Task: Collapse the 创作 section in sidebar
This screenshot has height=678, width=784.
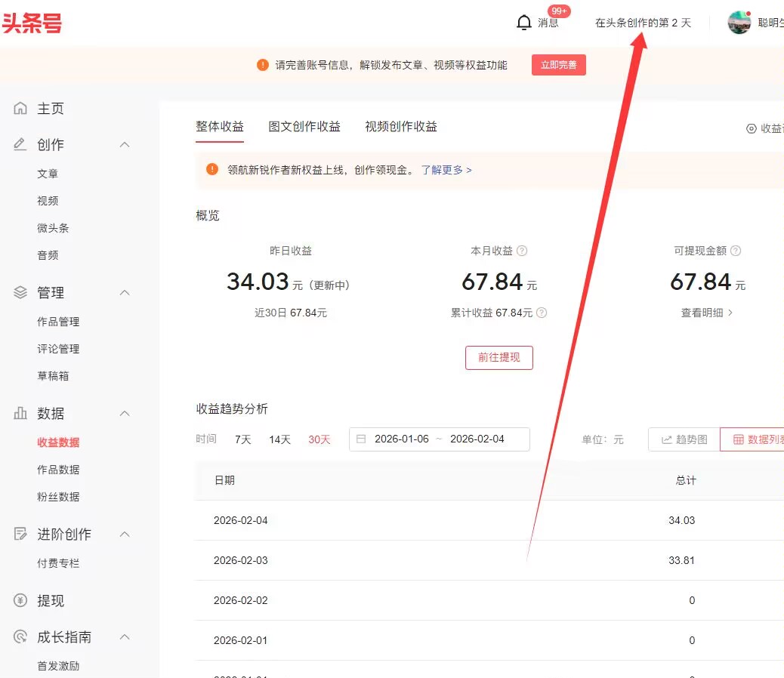Action: [x=124, y=144]
